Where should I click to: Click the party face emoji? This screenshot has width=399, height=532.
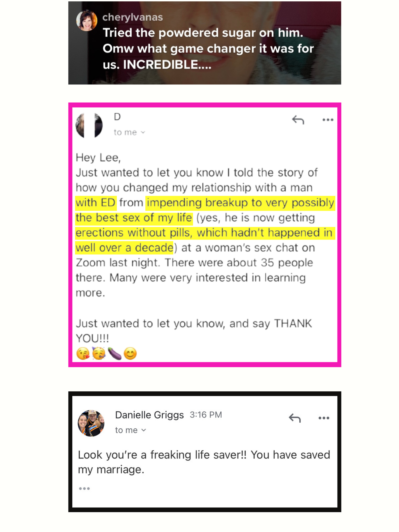(99, 353)
